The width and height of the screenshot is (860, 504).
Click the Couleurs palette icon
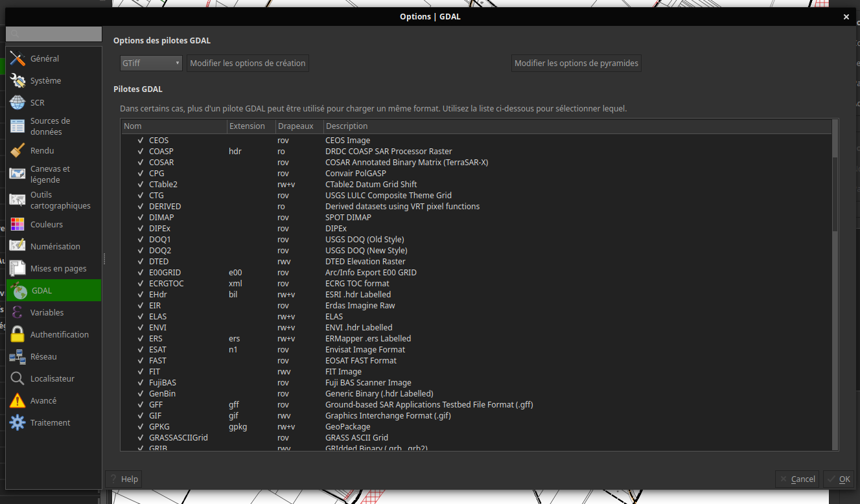(18, 224)
